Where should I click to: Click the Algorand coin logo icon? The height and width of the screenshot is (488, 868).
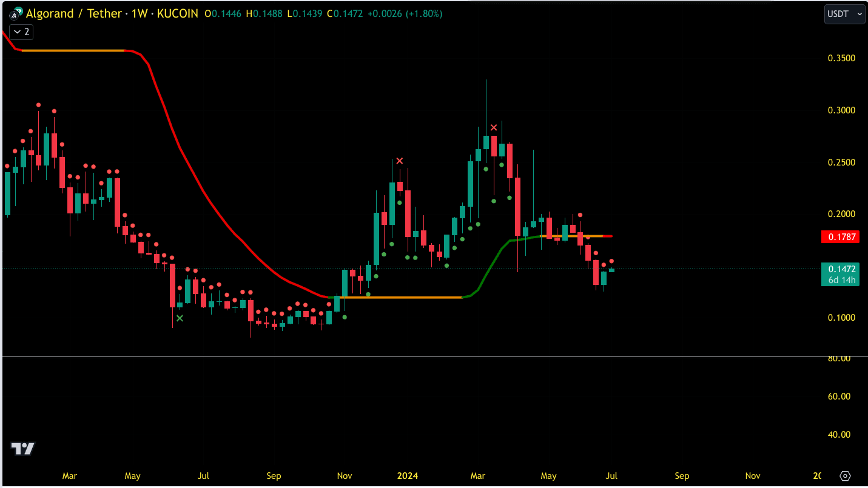point(15,13)
